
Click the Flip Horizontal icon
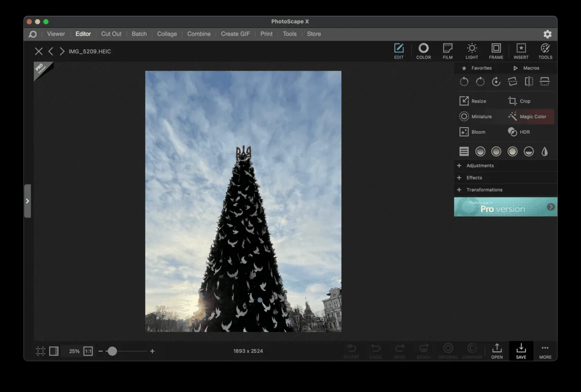pos(528,81)
